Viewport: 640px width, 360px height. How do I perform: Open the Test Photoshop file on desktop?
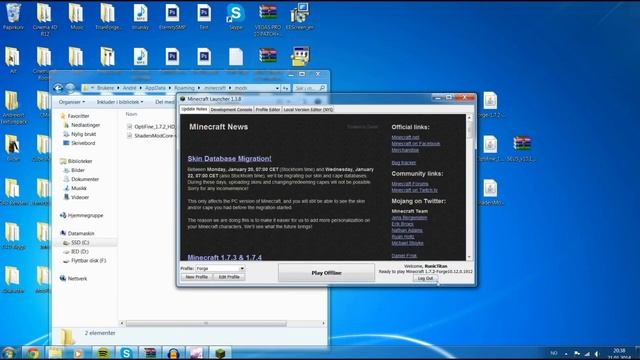[x=204, y=16]
